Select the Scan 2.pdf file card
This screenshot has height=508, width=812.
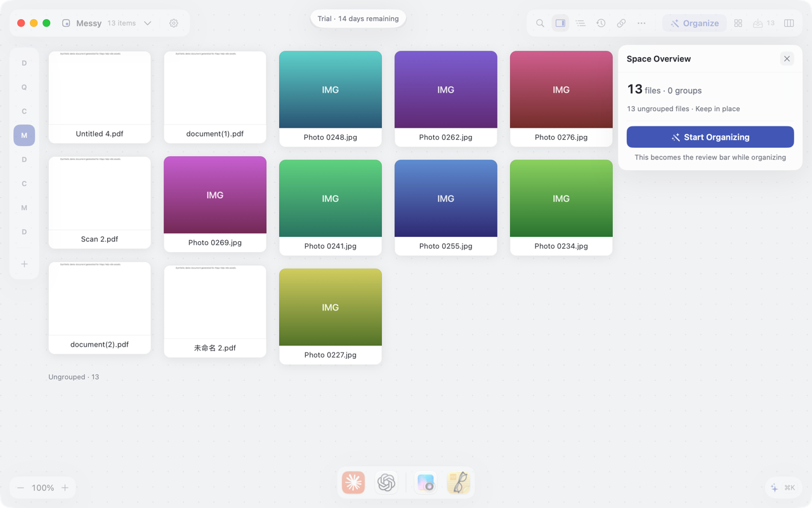pyautogui.click(x=100, y=203)
